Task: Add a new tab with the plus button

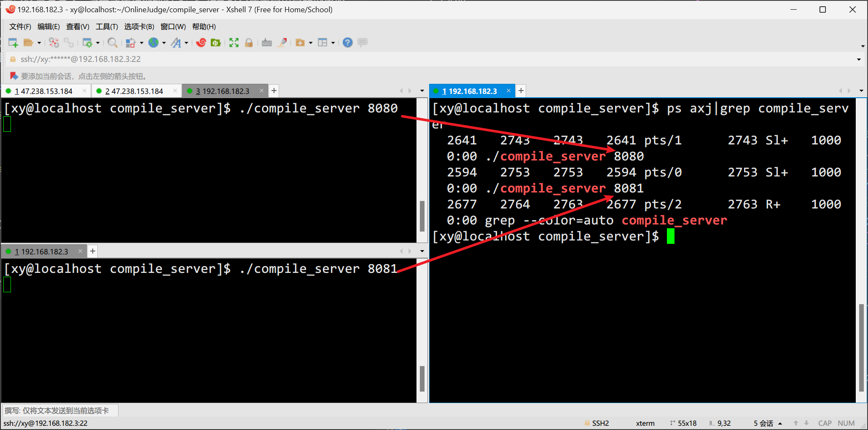Action: pyautogui.click(x=274, y=91)
